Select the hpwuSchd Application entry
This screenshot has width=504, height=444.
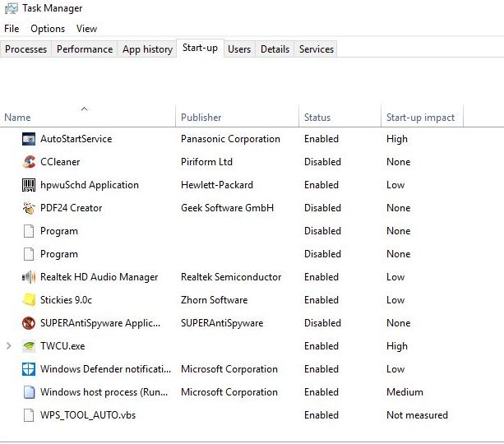point(90,185)
